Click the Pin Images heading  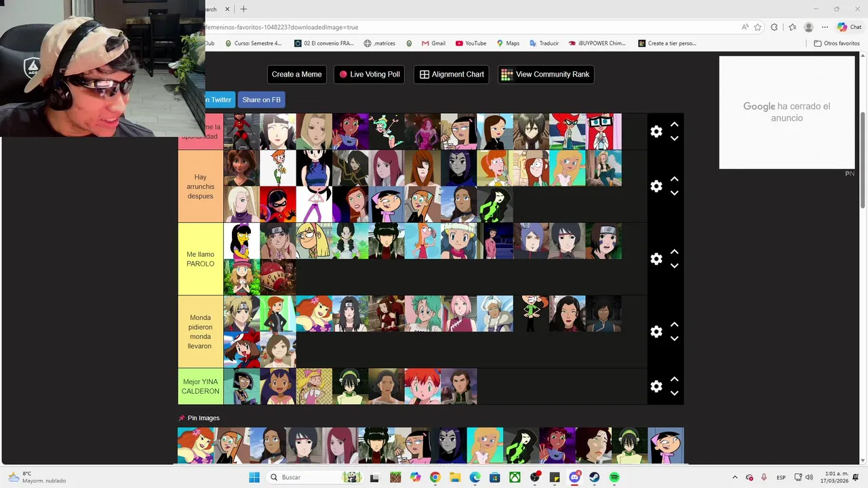point(199,418)
